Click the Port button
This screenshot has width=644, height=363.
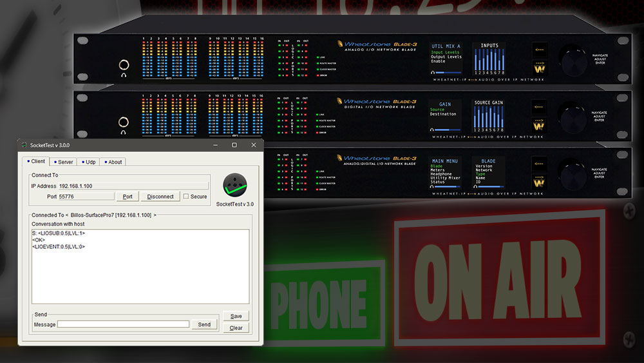click(x=128, y=197)
